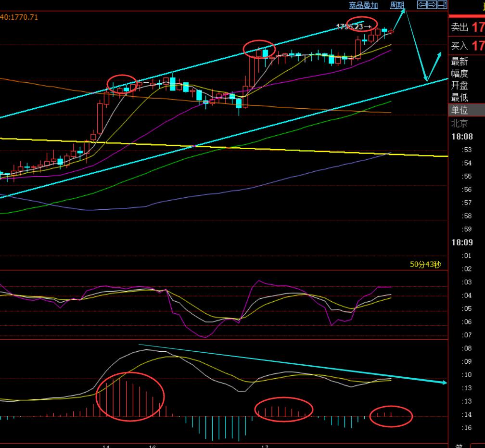This screenshot has width=485, height=448.
Task: Select the :07 tick row
Action: tap(467, 335)
